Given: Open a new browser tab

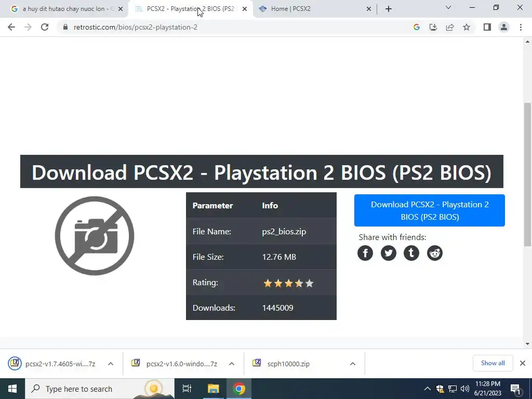Looking at the screenshot, I should (x=389, y=9).
